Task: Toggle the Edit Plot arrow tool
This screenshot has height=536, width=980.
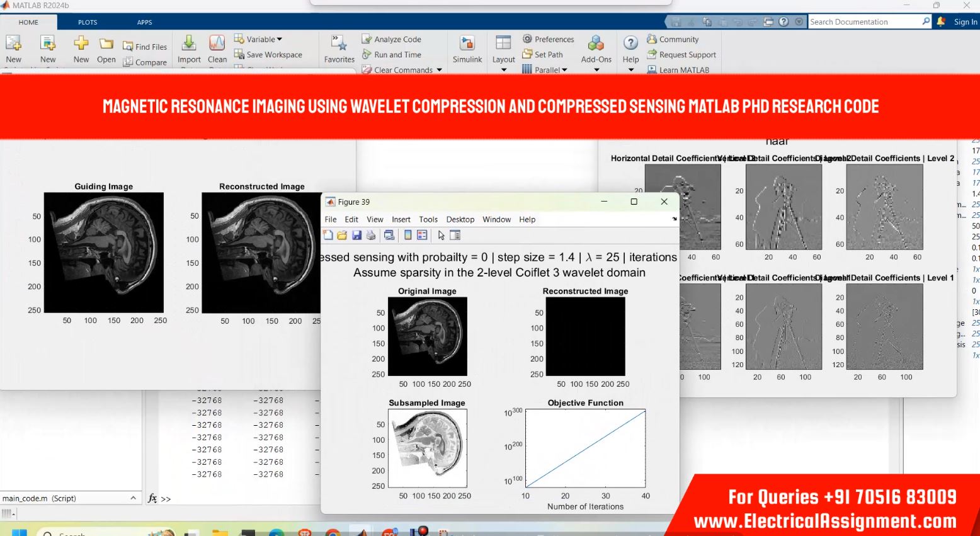Action: [x=441, y=236]
